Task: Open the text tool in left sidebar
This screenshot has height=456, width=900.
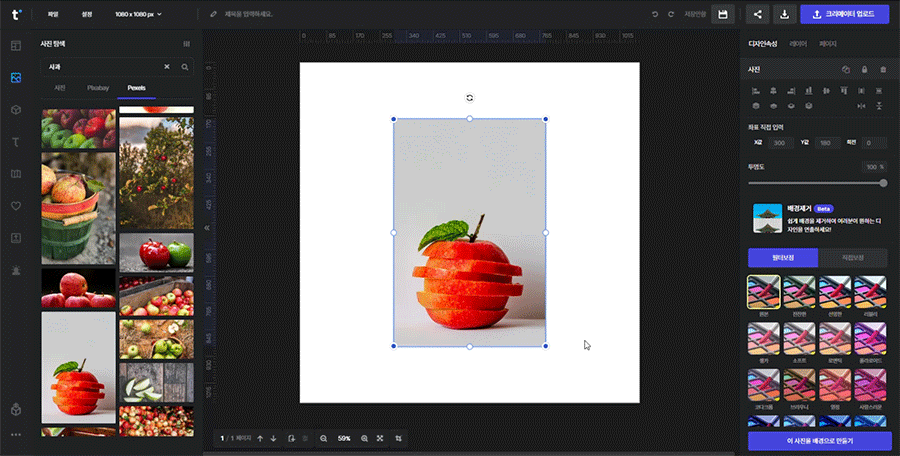Action: [x=15, y=142]
